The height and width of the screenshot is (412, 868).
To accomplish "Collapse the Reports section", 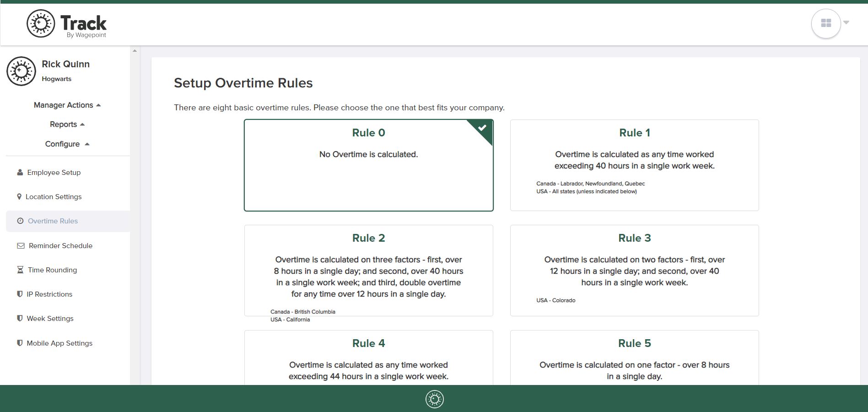I will coord(67,125).
